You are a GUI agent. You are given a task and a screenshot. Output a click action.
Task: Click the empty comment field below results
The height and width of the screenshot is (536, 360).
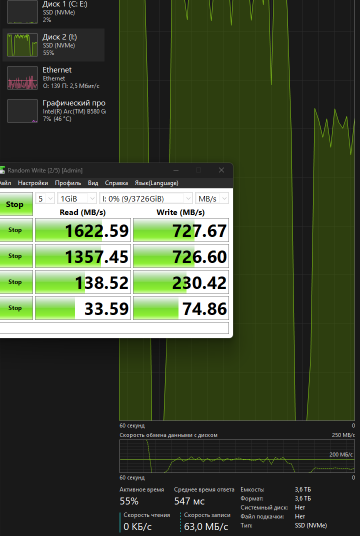coord(114,328)
